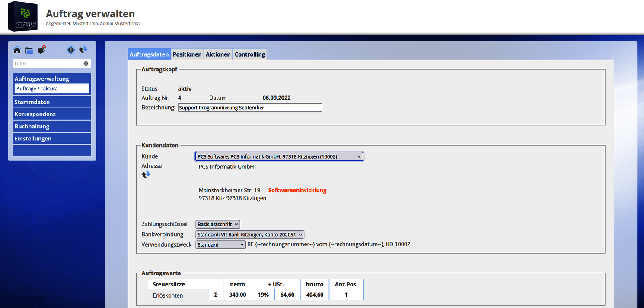Switch to the Aktionen tab
The width and height of the screenshot is (644, 308).
tap(218, 54)
